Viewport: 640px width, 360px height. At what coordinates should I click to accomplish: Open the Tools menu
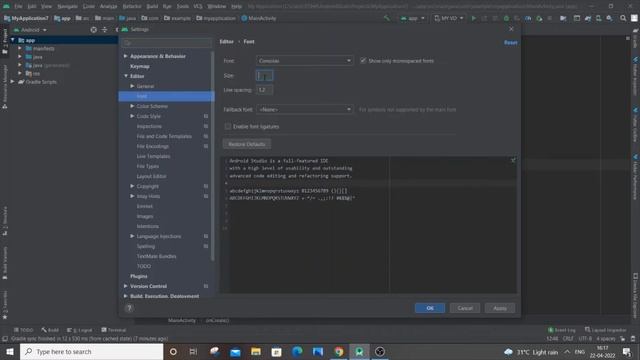[x=182, y=6]
